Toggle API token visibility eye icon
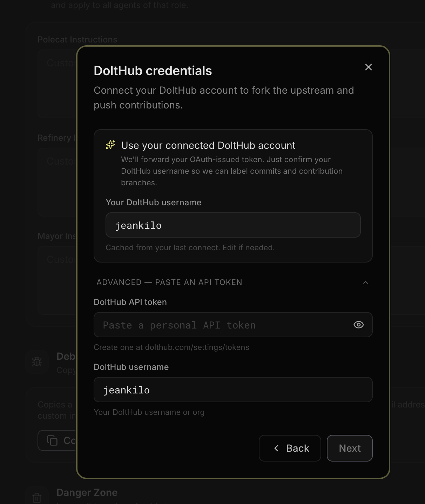The width and height of the screenshot is (425, 504). click(x=358, y=325)
